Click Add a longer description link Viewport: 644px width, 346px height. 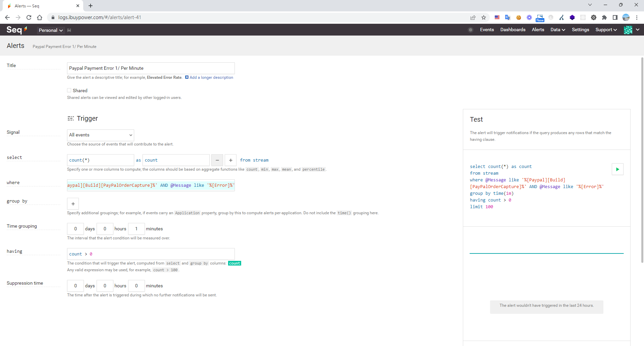tap(211, 77)
